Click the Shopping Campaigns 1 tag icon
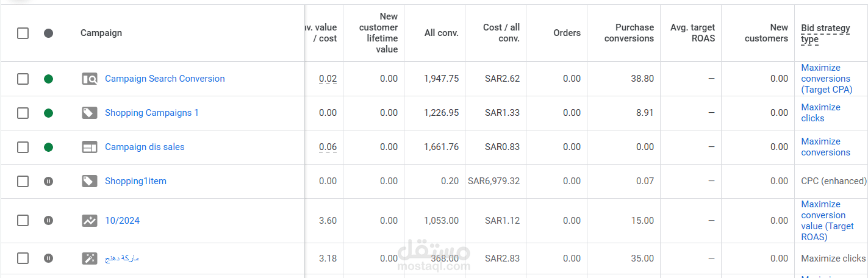Viewport: 868px width, 278px height. (x=90, y=113)
